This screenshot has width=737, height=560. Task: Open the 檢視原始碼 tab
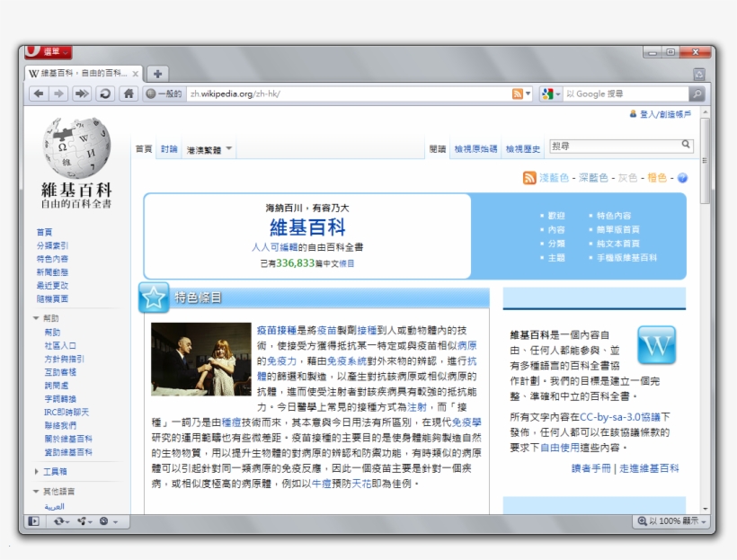[x=475, y=149]
